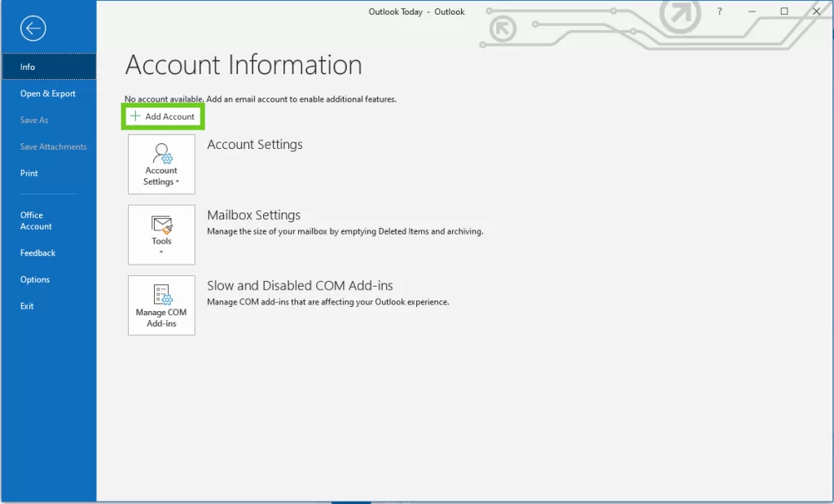Open Outlook Options
The width and height of the screenshot is (834, 504).
35,279
